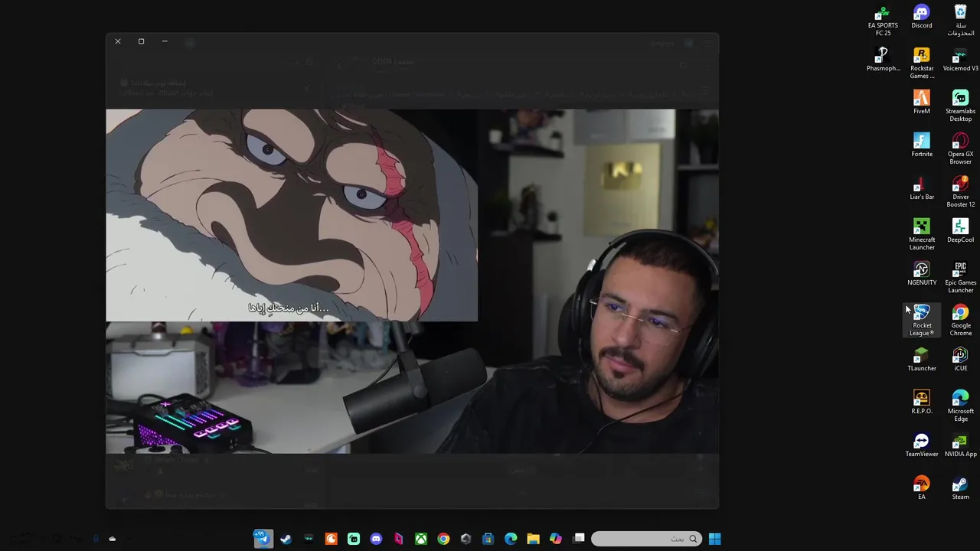Click the taskbar search box
This screenshot has height=551, width=980.
[x=646, y=539]
